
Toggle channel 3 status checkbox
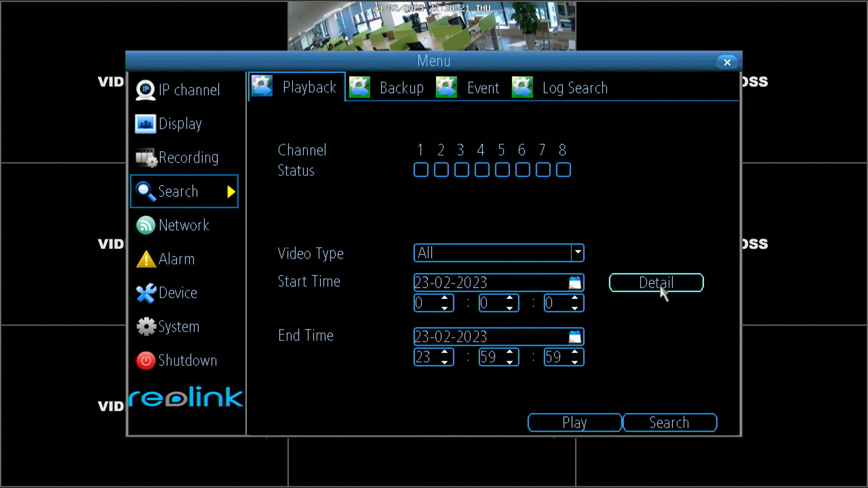tap(462, 170)
